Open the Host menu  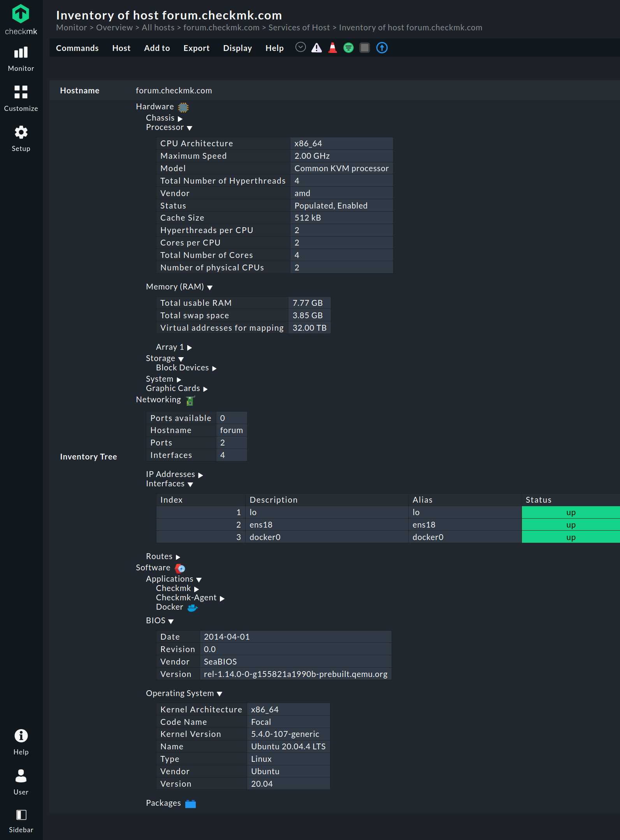pyautogui.click(x=121, y=48)
